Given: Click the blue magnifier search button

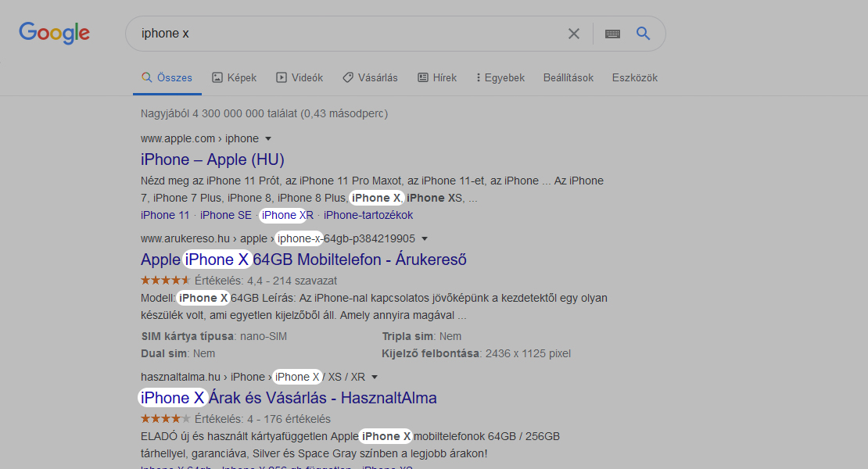Looking at the screenshot, I should coord(643,33).
